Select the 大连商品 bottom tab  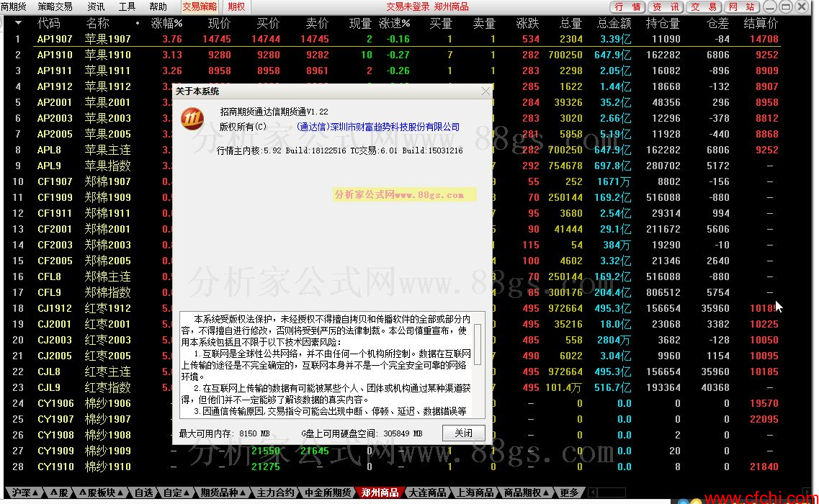[427, 492]
